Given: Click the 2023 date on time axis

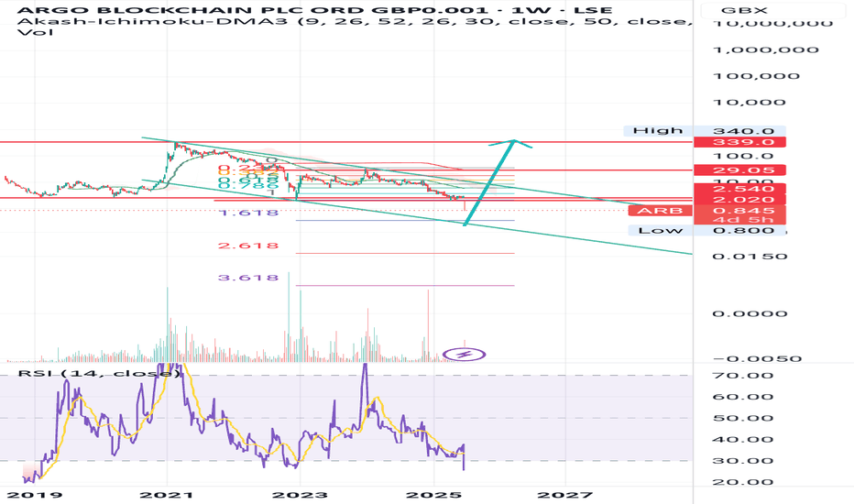Looking at the screenshot, I should click(301, 495).
